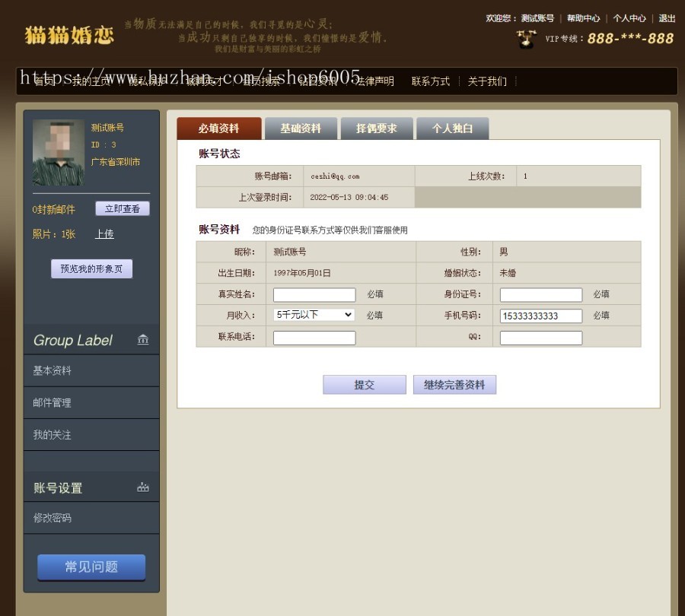Open 我的主页 in the navigation bar
This screenshot has width=685, height=616.
click(92, 81)
